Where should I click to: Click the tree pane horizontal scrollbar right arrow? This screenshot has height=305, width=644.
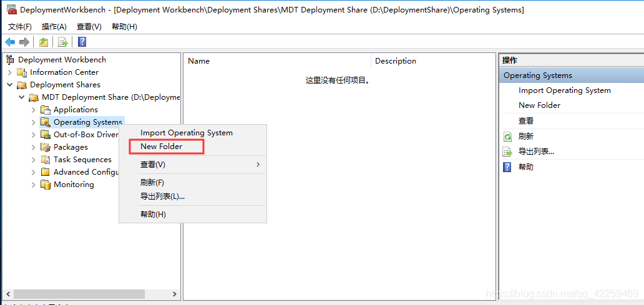click(x=175, y=294)
